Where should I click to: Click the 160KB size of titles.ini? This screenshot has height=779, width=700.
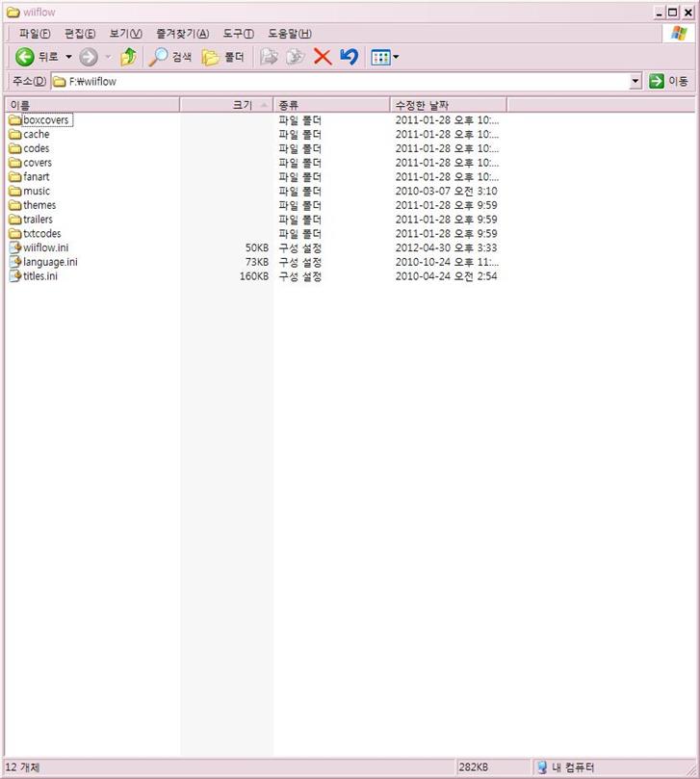[254, 275]
